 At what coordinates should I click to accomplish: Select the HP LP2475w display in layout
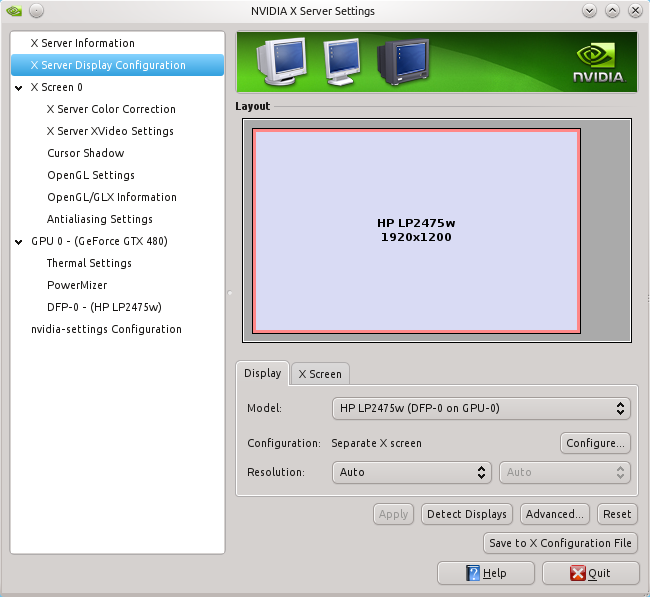[416, 230]
